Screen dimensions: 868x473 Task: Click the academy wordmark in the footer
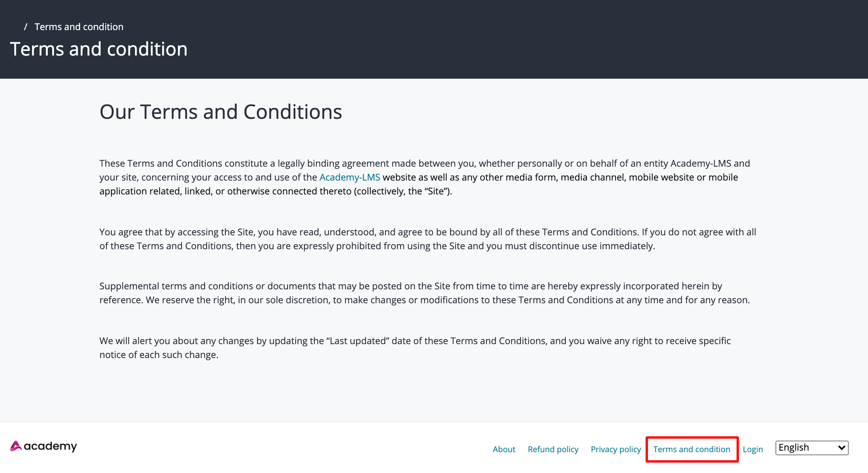(50, 446)
